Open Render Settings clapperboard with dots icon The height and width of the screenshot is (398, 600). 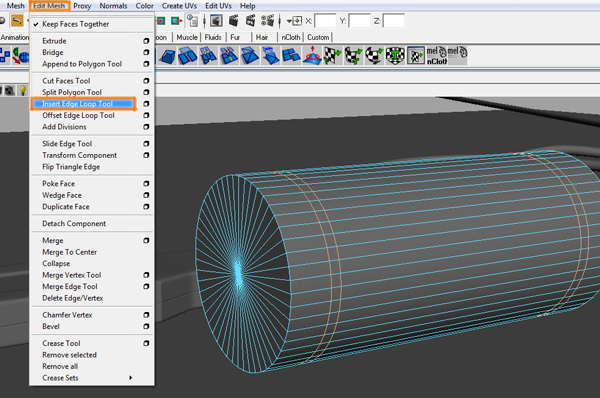267,21
